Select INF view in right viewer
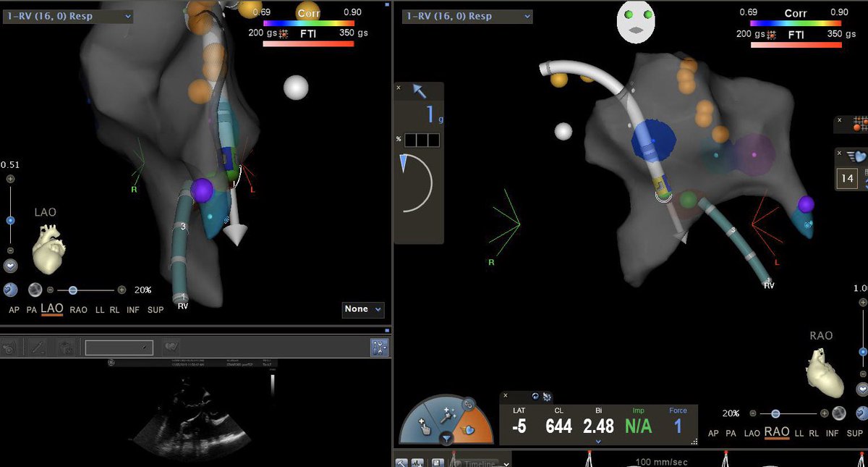Viewport: 868px width, 467px height. [x=833, y=433]
